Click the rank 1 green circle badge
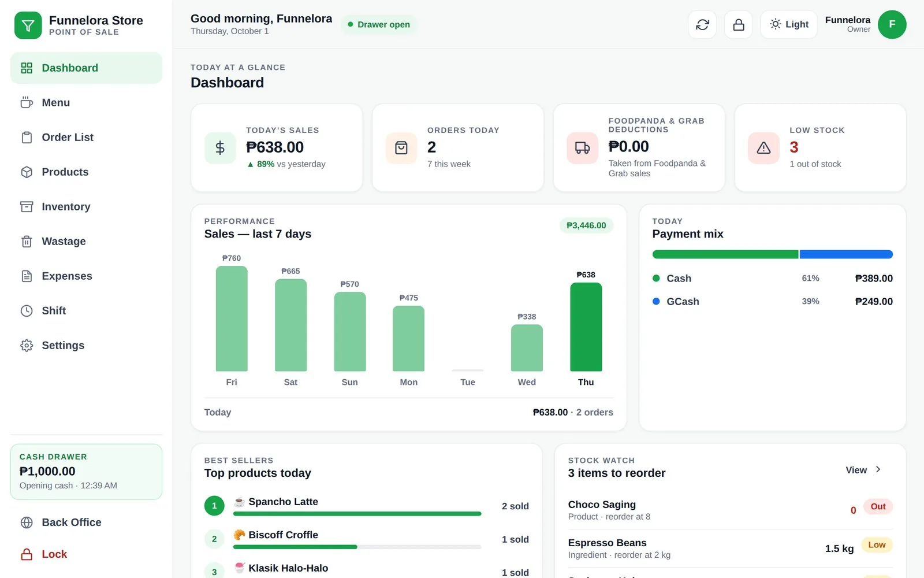The width and height of the screenshot is (924, 578). (x=214, y=506)
